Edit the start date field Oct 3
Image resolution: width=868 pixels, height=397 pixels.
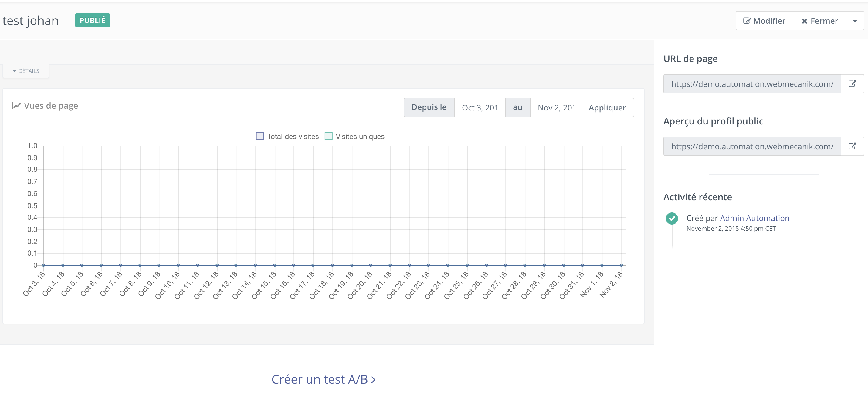coord(480,107)
